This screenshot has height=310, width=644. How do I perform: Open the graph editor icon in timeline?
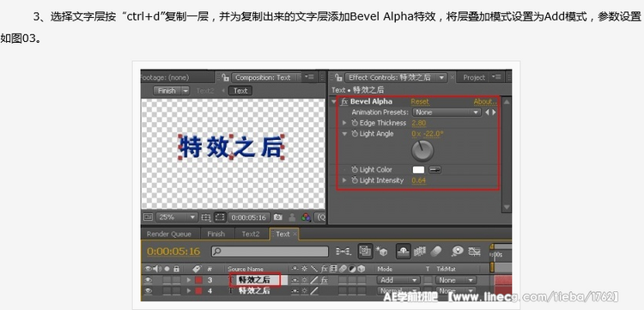[474, 252]
